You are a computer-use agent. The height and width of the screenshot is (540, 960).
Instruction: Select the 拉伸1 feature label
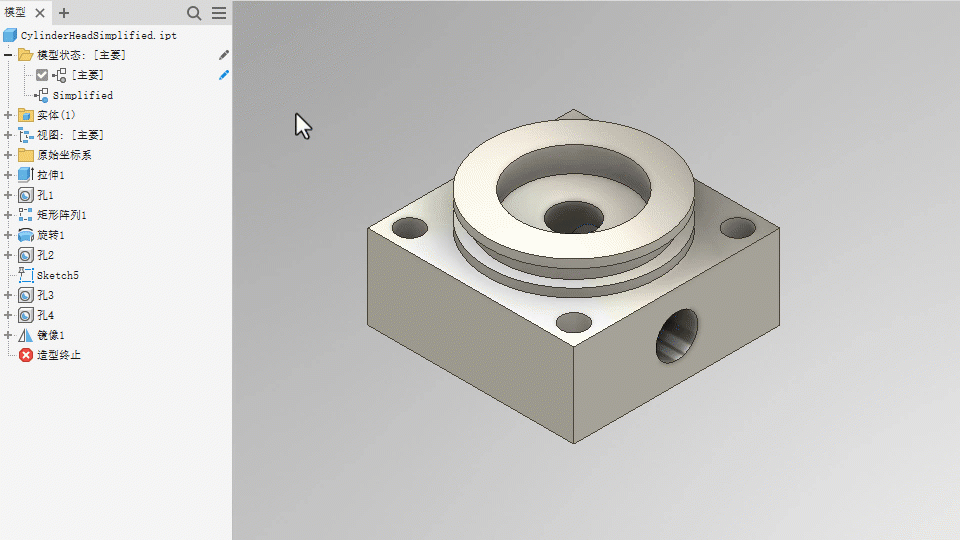point(51,175)
